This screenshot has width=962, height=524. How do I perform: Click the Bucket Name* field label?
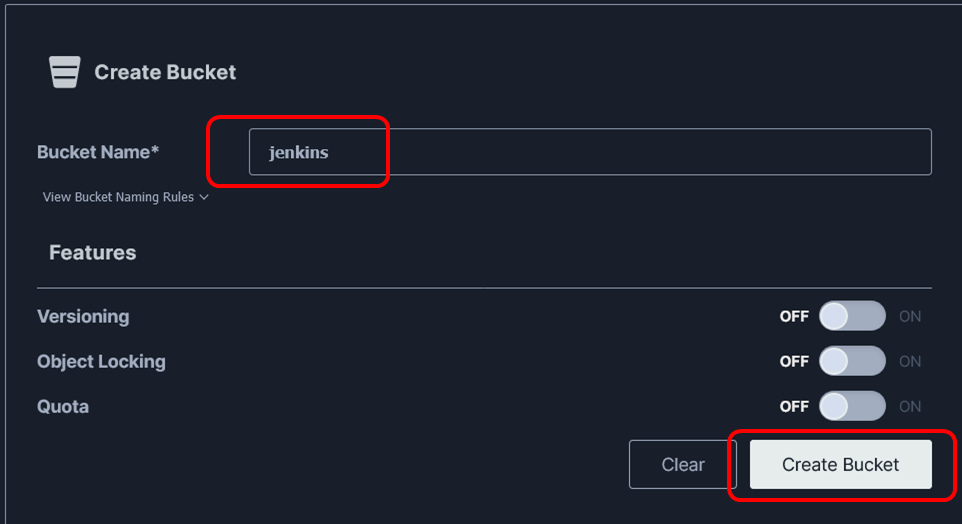[x=98, y=152]
